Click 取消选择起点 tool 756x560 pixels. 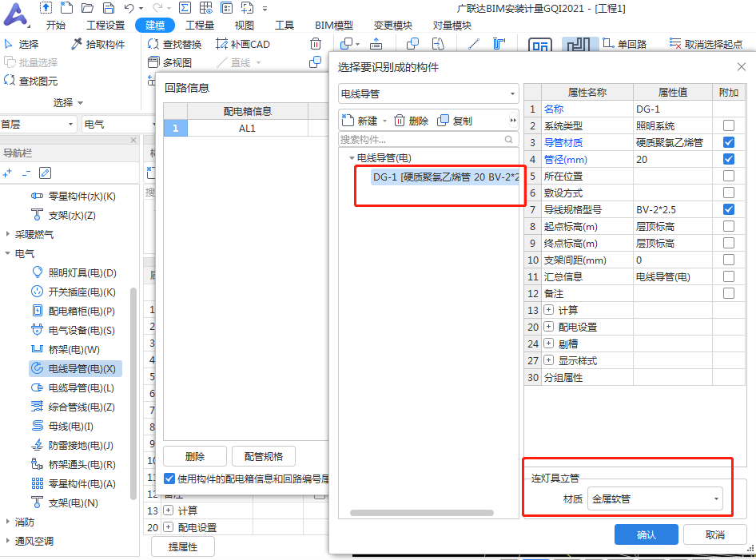click(706, 45)
